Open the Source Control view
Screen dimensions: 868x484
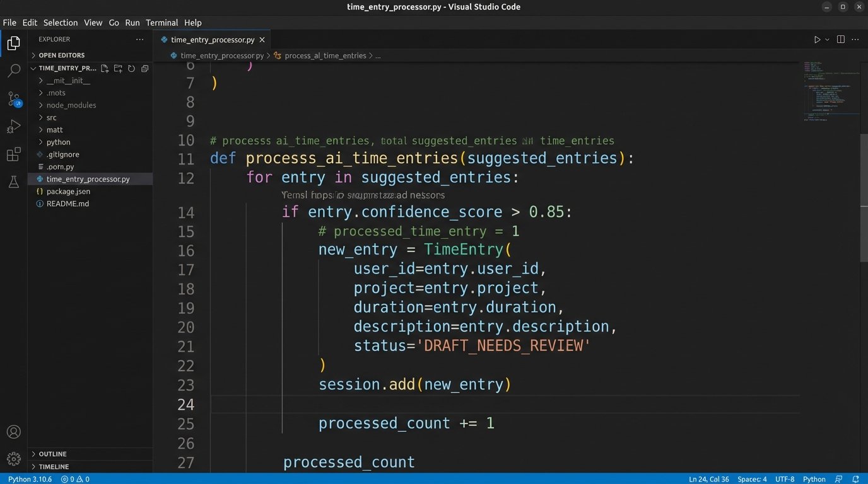coord(14,99)
